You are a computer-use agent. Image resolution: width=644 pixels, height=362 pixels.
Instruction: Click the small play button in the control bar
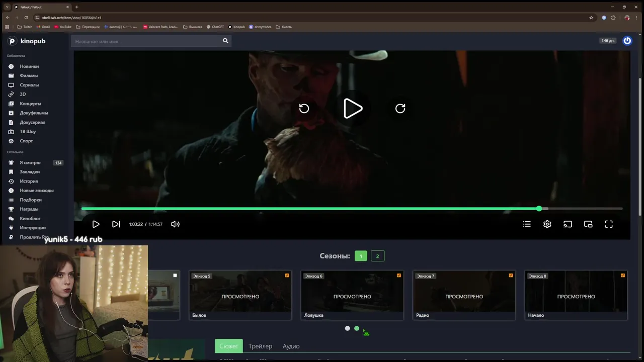(96, 224)
